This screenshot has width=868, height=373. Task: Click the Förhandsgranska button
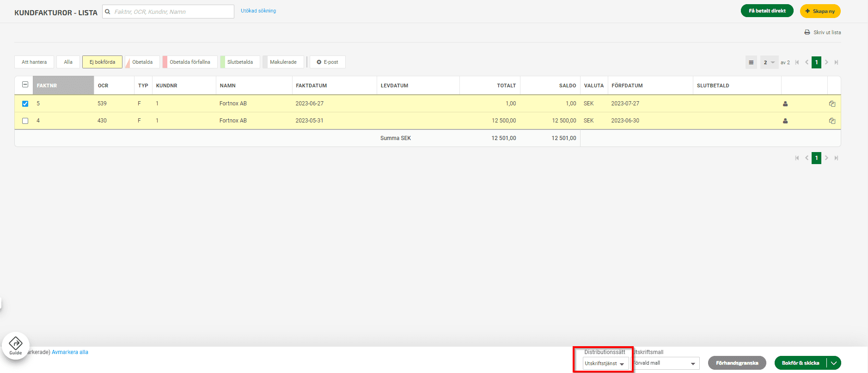(x=737, y=363)
